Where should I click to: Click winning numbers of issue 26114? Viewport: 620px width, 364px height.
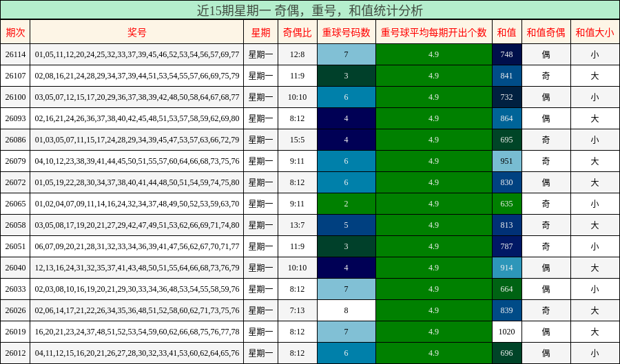point(137,54)
